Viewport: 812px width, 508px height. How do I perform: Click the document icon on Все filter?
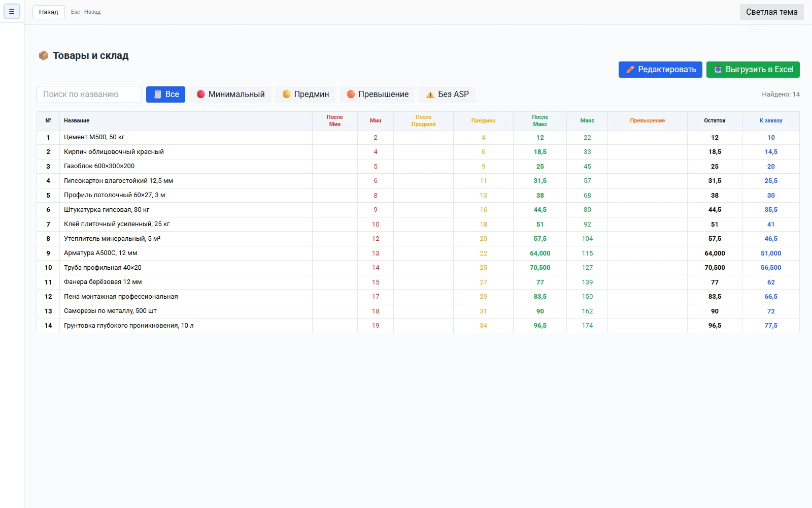[158, 94]
